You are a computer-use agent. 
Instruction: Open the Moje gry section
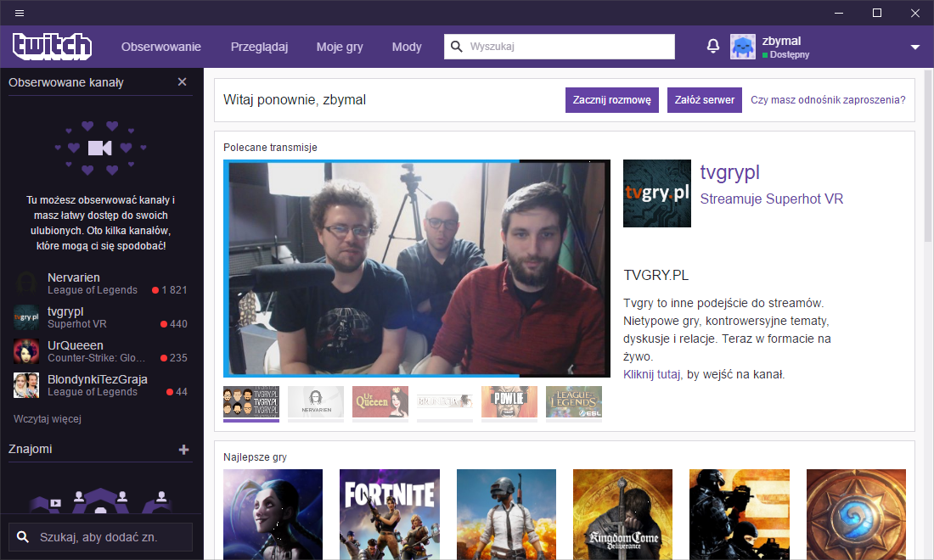tap(339, 47)
